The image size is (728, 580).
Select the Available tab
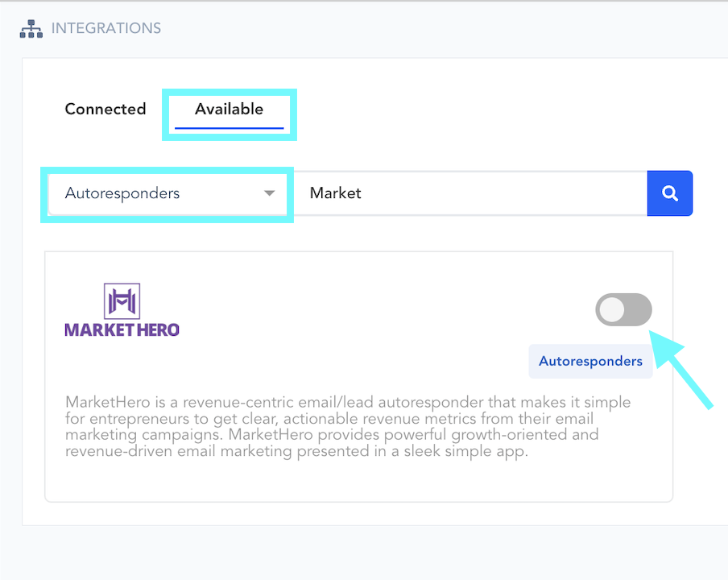(x=229, y=109)
